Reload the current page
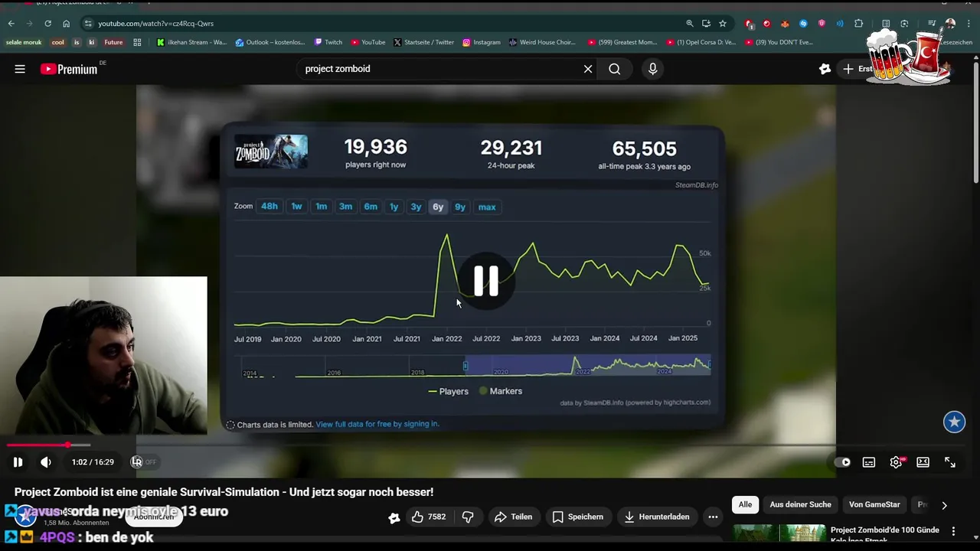 pos(47,24)
